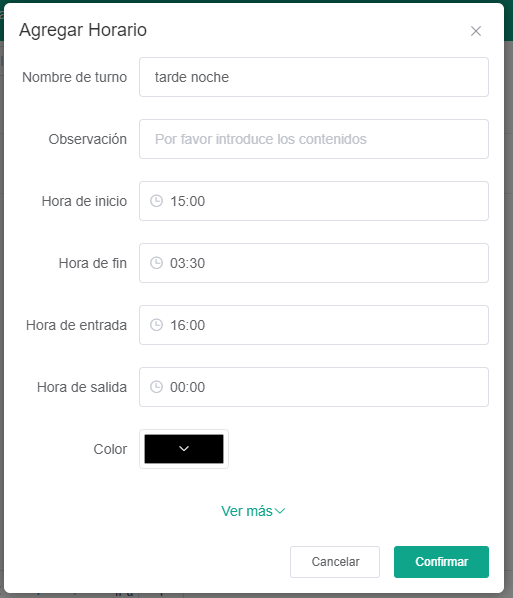This screenshot has height=598, width=513.
Task: Click the clock icon in Hora de fin
Action: 156,263
